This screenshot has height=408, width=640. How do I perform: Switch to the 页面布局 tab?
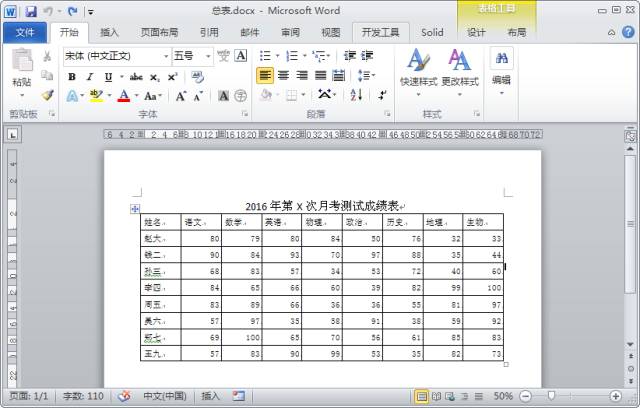pyautogui.click(x=160, y=32)
